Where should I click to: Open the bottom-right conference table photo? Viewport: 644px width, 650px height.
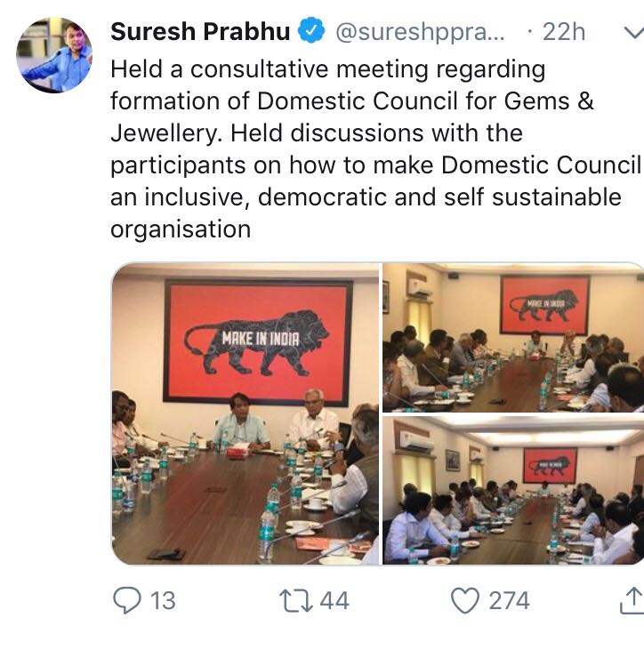513,490
